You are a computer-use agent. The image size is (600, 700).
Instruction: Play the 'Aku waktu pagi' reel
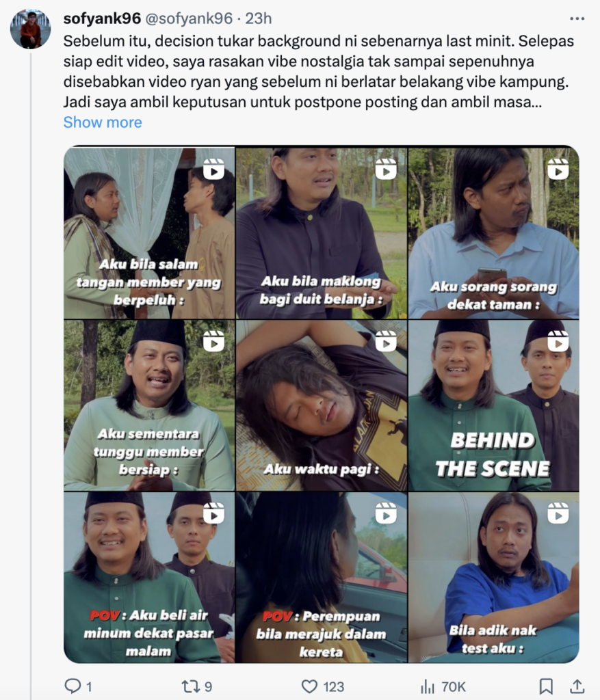[x=322, y=405]
